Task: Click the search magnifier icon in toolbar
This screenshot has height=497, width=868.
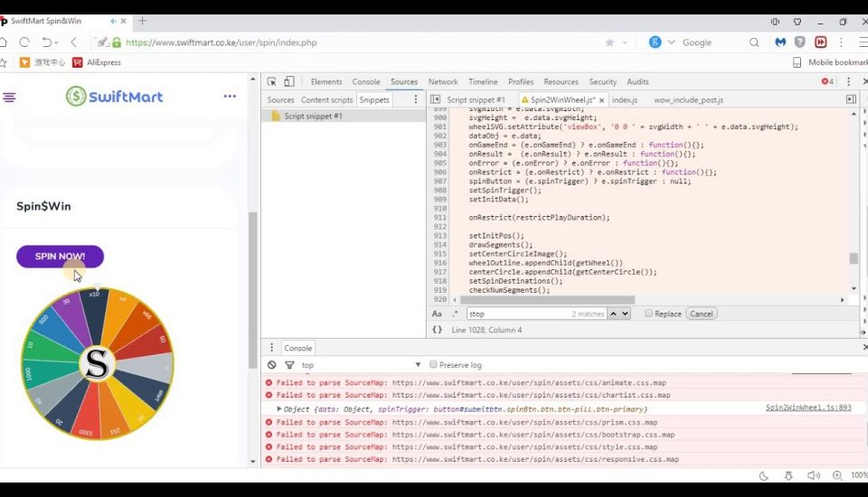Action: [754, 42]
